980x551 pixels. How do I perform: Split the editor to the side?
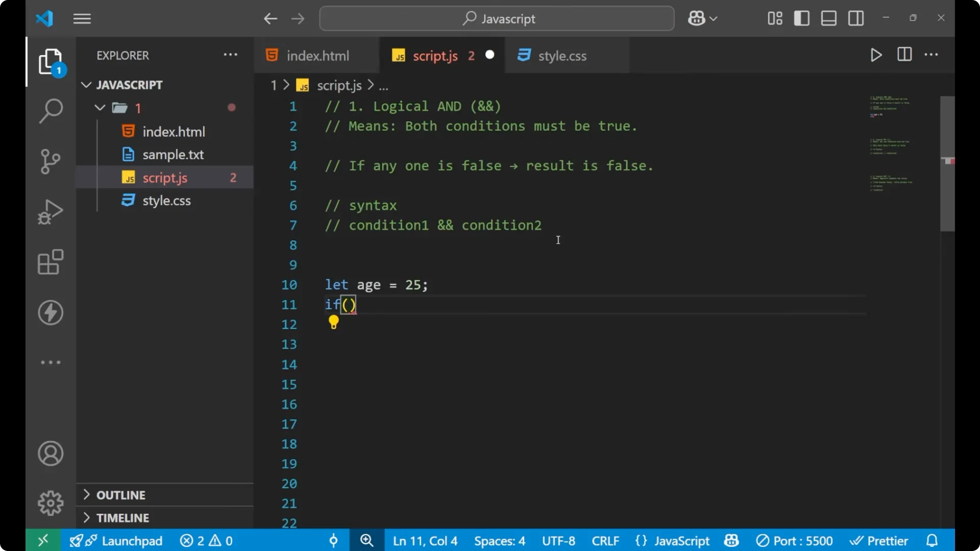click(904, 55)
